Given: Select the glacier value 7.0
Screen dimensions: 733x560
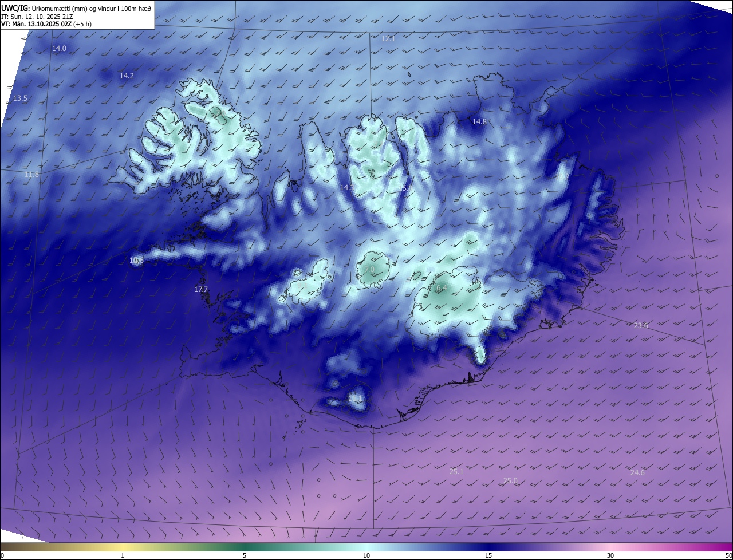Looking at the screenshot, I should click(x=369, y=269).
